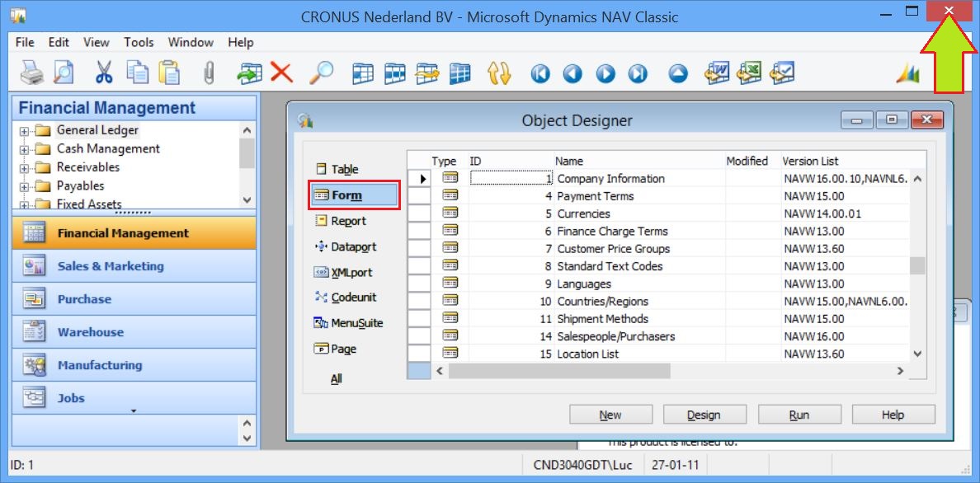The height and width of the screenshot is (483, 980).
Task: Click the Help button in Object Designer
Action: coord(893,415)
